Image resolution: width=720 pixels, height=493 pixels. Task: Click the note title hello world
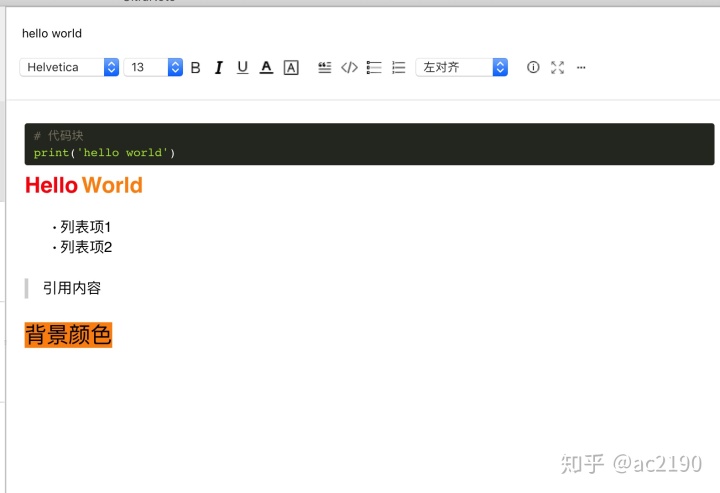(52, 34)
